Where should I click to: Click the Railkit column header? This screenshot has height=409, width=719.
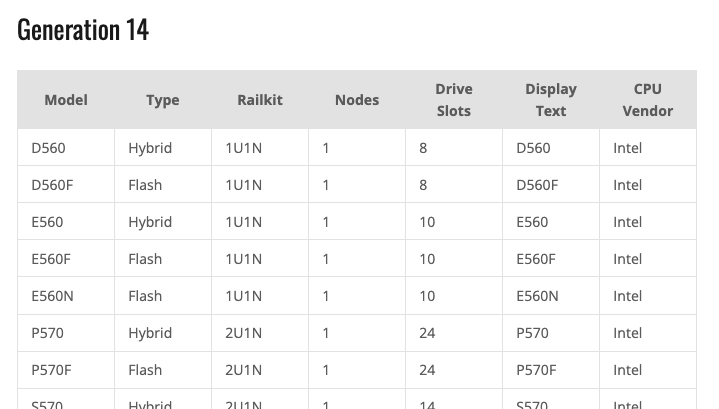260,100
